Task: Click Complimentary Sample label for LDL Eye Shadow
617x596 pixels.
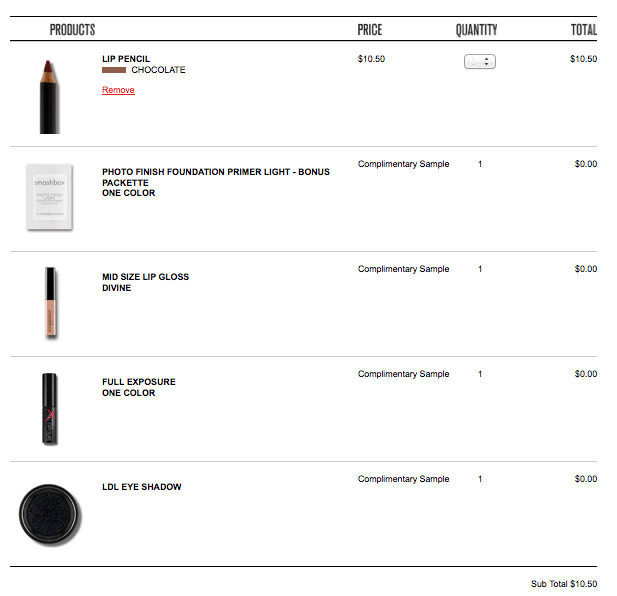Action: pos(403,479)
